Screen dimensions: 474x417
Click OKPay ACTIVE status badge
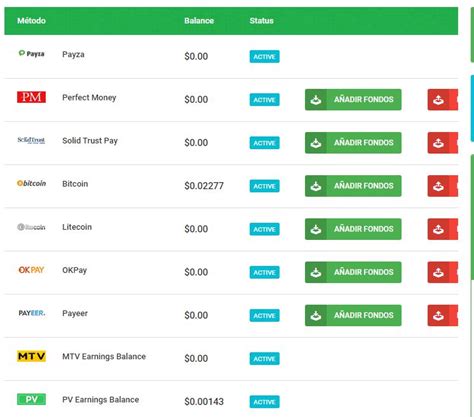[x=264, y=272]
